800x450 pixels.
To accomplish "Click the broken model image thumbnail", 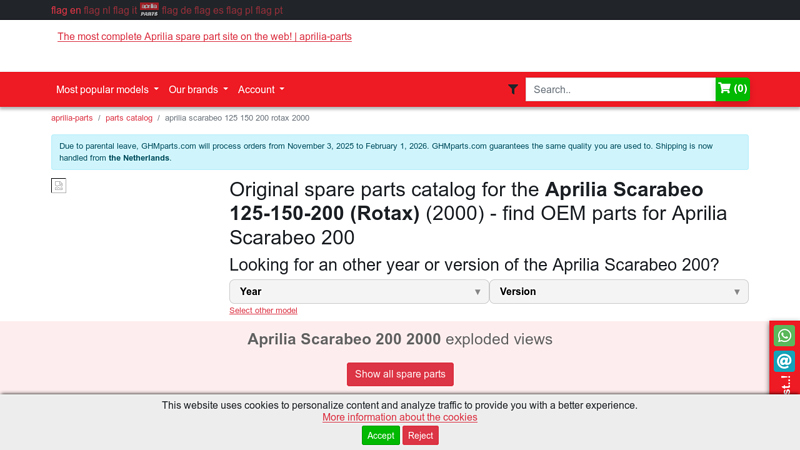I will (59, 186).
